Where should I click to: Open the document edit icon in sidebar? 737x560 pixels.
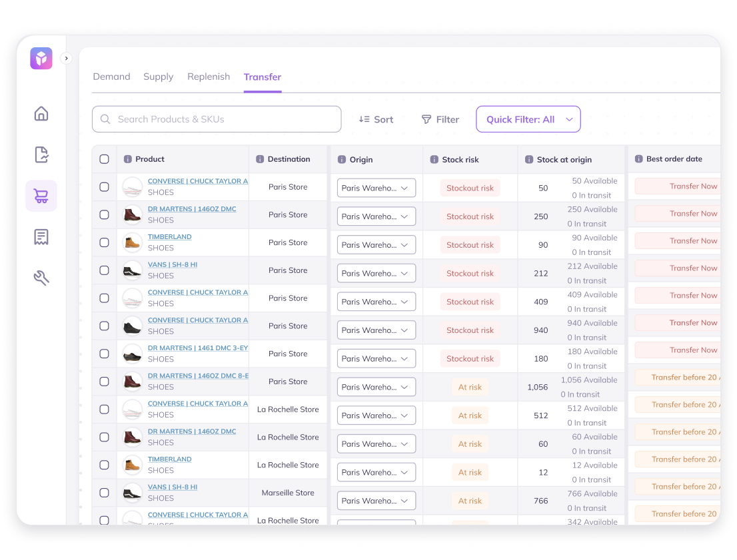41,154
